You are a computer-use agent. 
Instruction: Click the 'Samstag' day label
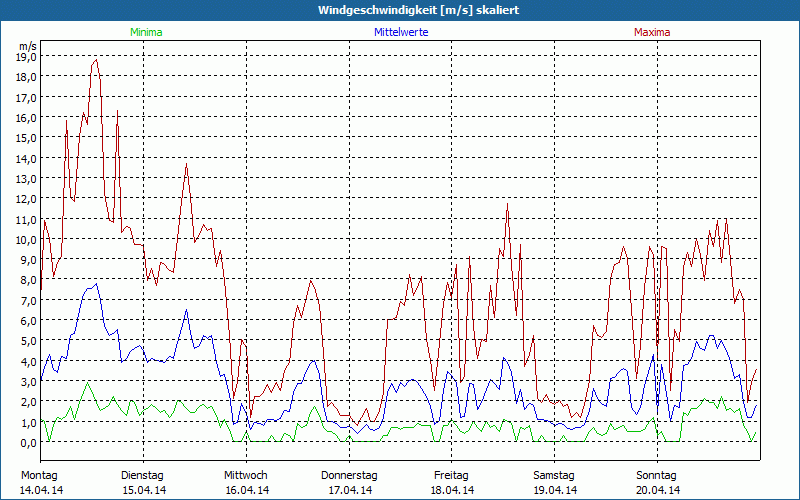click(x=554, y=476)
